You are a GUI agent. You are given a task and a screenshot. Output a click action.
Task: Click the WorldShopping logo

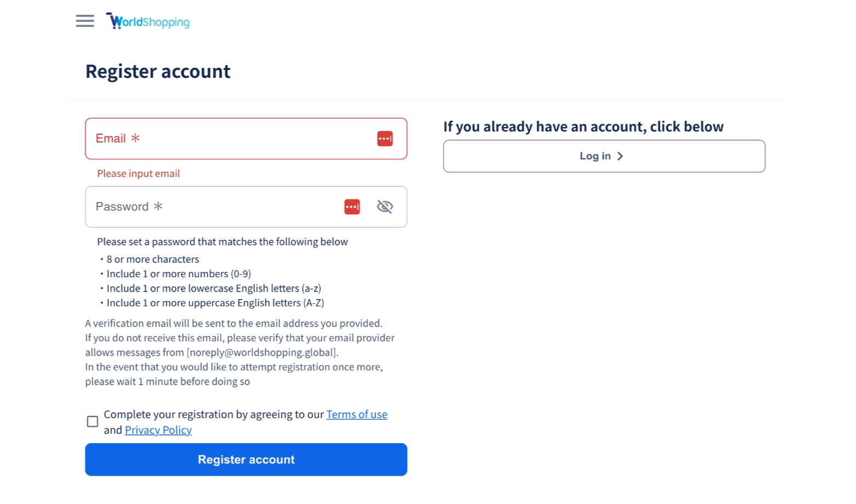click(148, 21)
